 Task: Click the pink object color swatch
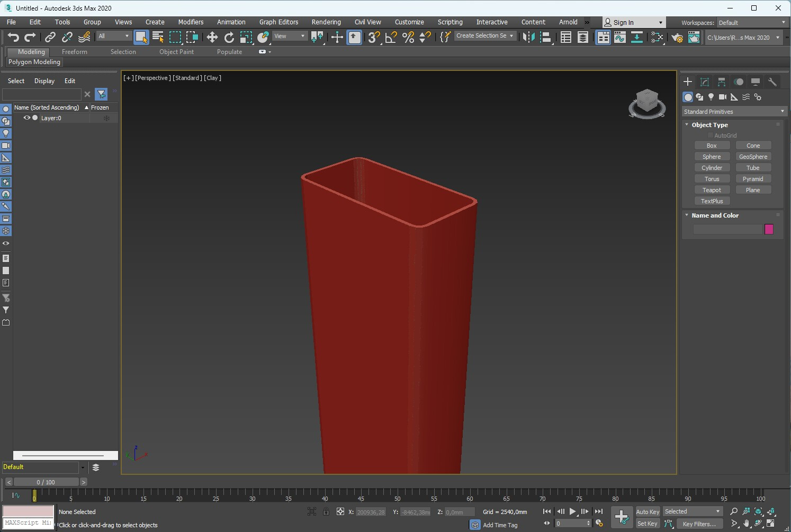click(769, 229)
